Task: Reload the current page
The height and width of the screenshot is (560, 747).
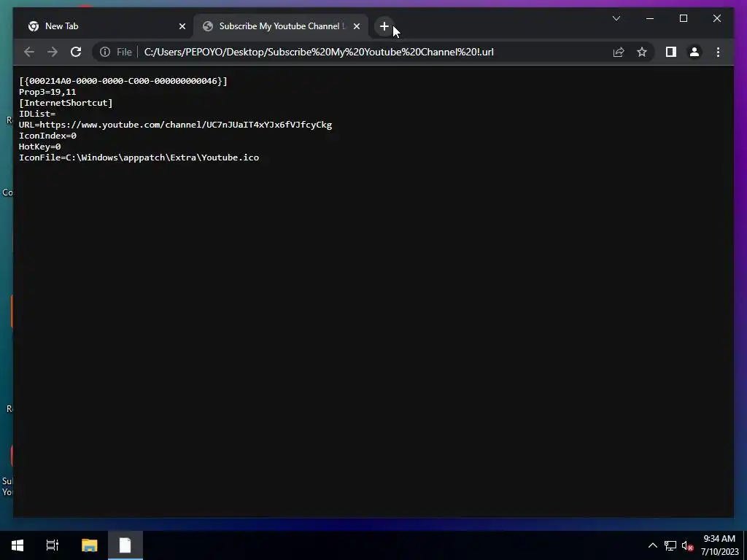Action: [x=76, y=52]
